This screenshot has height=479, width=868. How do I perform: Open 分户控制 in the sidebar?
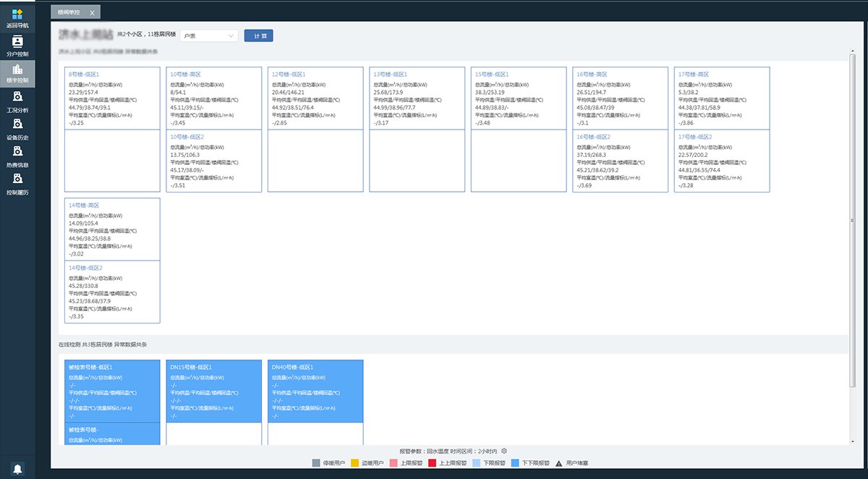(x=17, y=43)
